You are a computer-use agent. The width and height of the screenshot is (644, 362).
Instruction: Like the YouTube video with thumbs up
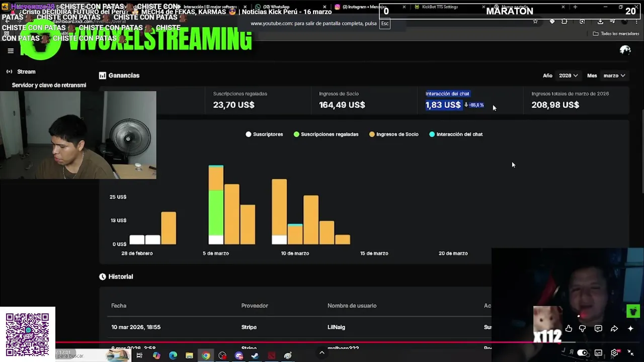569,329
